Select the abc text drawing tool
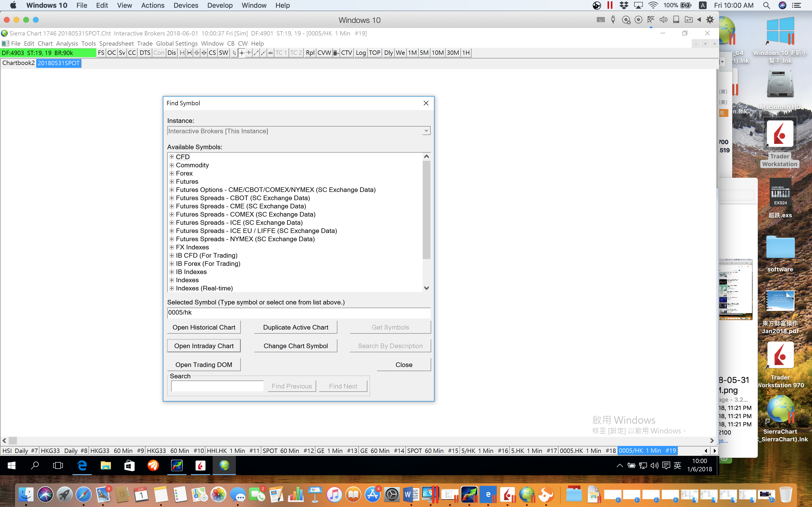Screen dimensions: 812x507 click(x=270, y=53)
